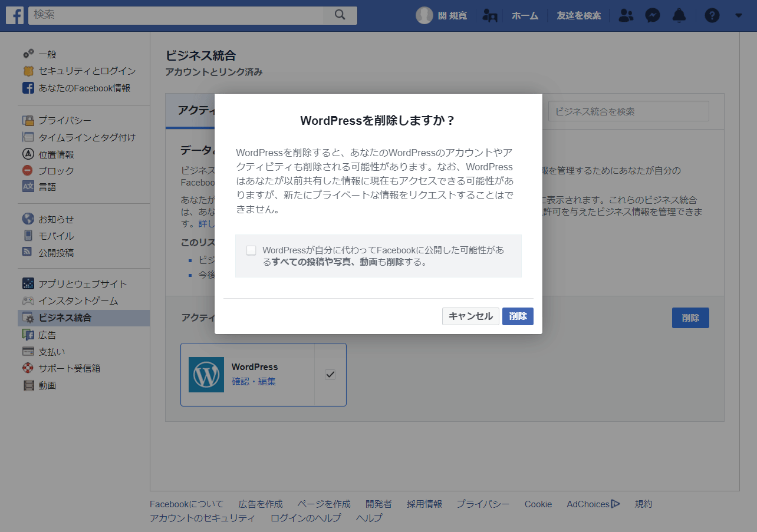Click the Facebookについて footer link
The image size is (757, 532).
pyautogui.click(x=187, y=504)
